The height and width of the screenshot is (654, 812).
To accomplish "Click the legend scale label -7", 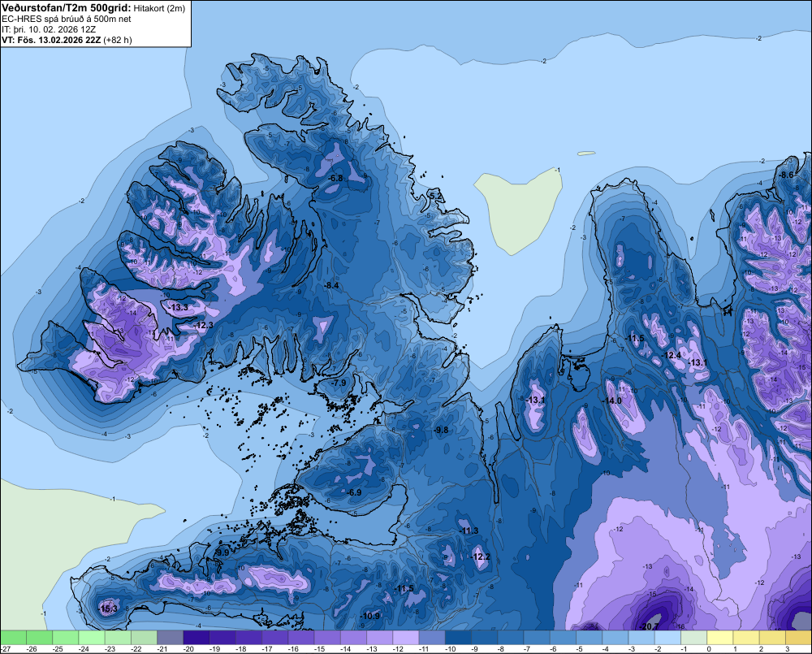I will 527,649.
